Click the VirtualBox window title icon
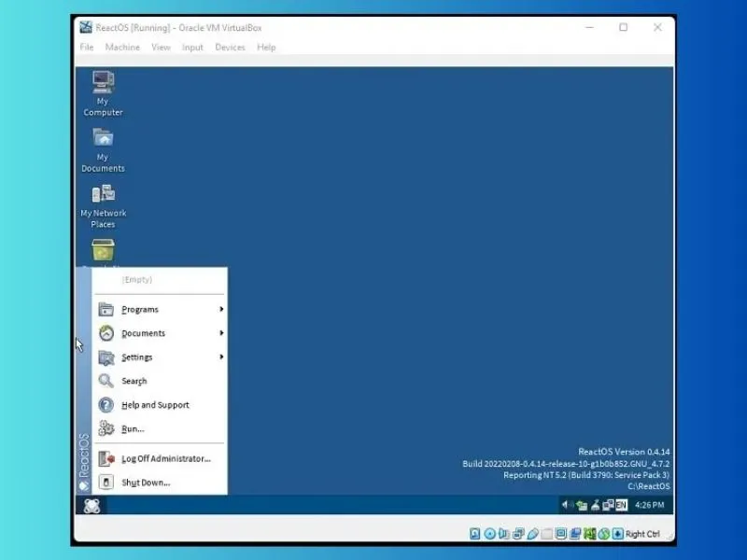 [86, 27]
